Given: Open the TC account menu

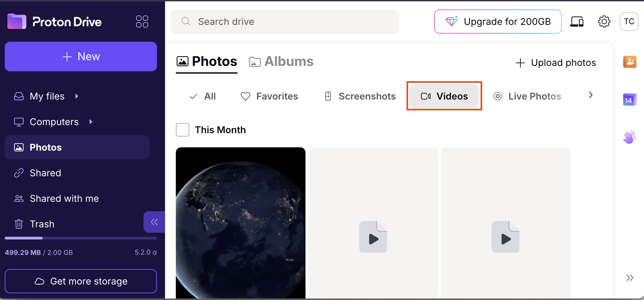Looking at the screenshot, I should coord(629,22).
